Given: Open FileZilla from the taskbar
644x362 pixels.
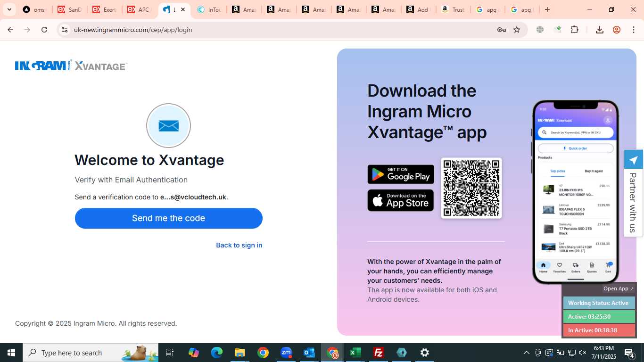Looking at the screenshot, I should [x=379, y=353].
